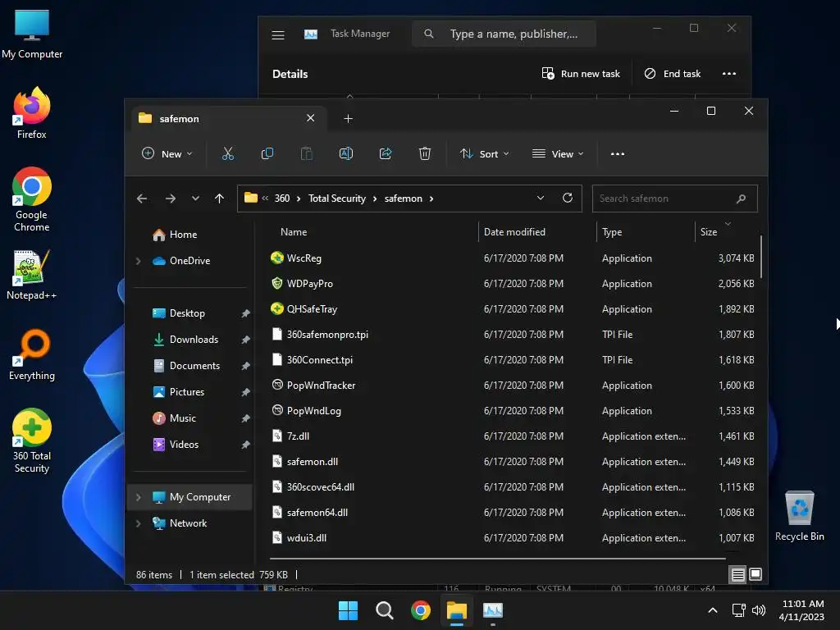The height and width of the screenshot is (630, 840).
Task: Click the Paste clipboard icon
Action: tap(307, 153)
